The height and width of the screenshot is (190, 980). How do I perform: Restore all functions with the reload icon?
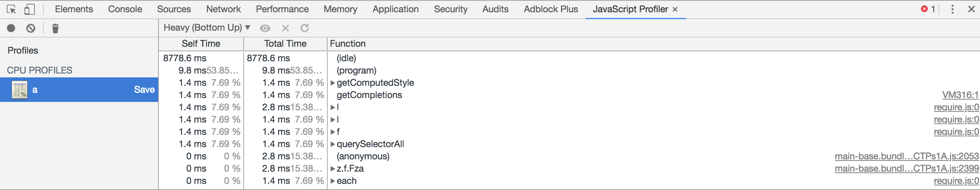click(305, 28)
